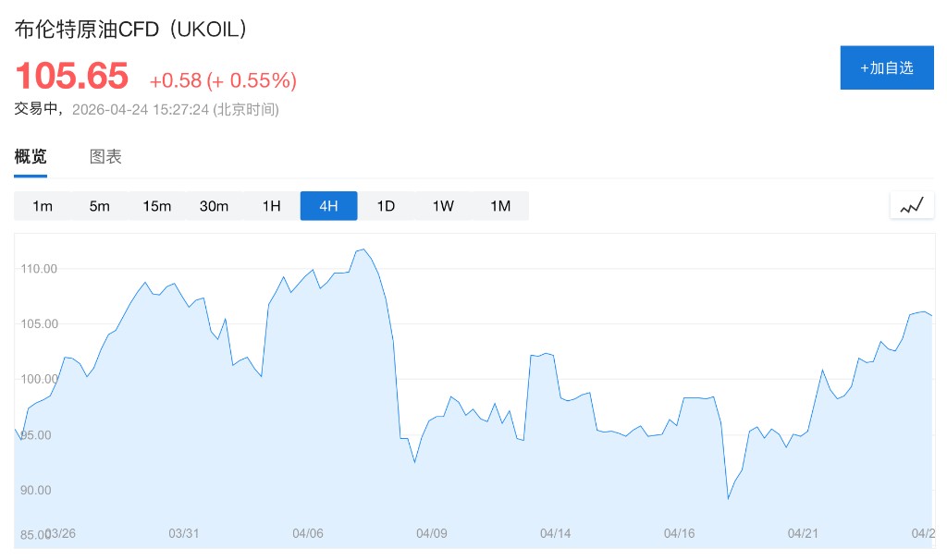The width and height of the screenshot is (947, 560).
Task: Click the +0.58 (+0.55%) price change
Action: (223, 80)
